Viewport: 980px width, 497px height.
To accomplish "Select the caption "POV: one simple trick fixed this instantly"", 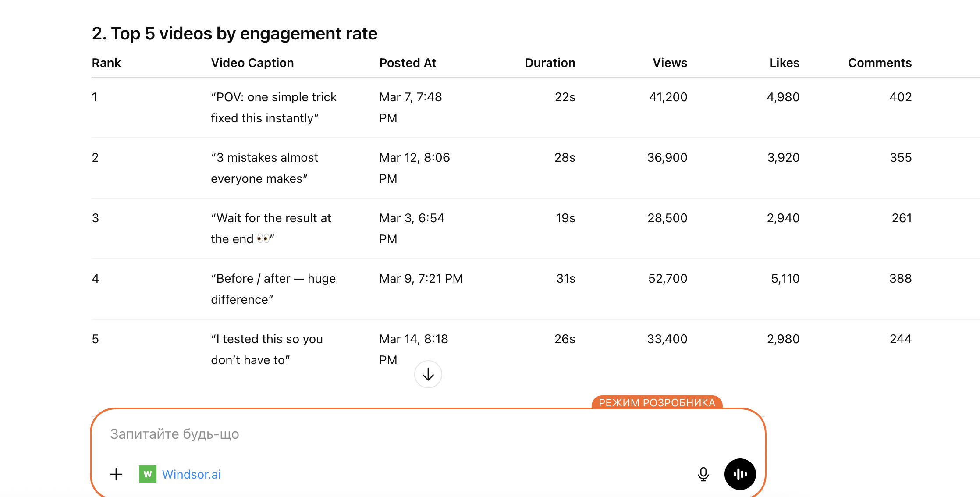I will click(273, 107).
